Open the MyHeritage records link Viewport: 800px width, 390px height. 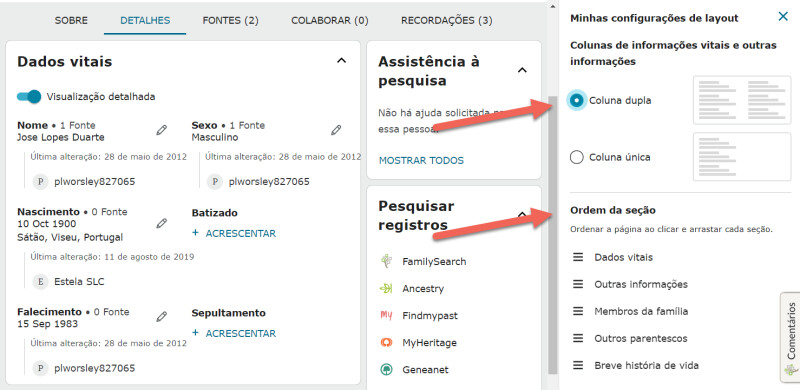tap(430, 343)
